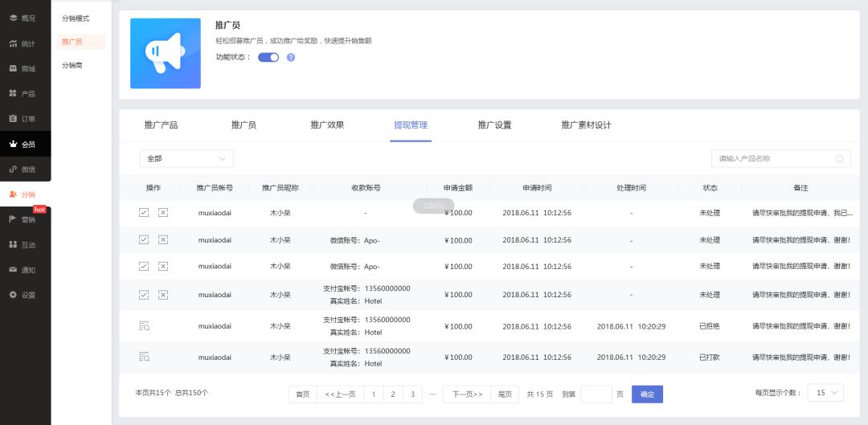Click the 申请金额 column header
The height and width of the screenshot is (425, 868).
point(458,188)
